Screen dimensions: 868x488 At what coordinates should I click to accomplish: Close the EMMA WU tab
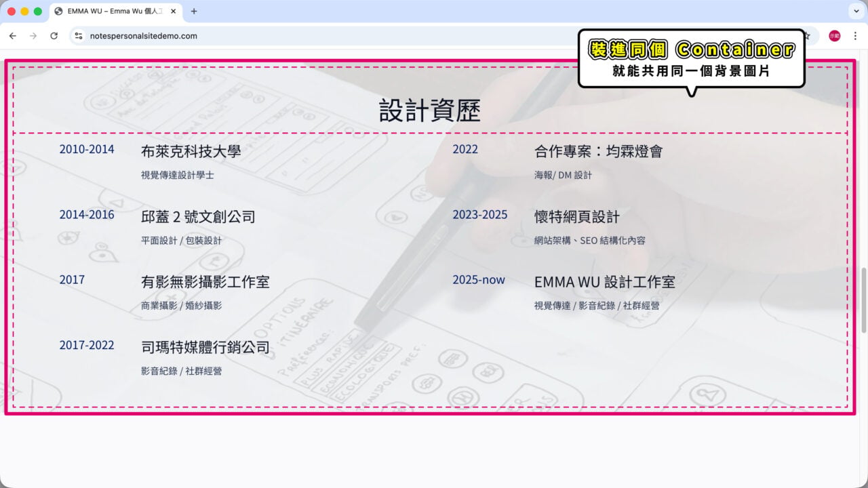click(173, 12)
